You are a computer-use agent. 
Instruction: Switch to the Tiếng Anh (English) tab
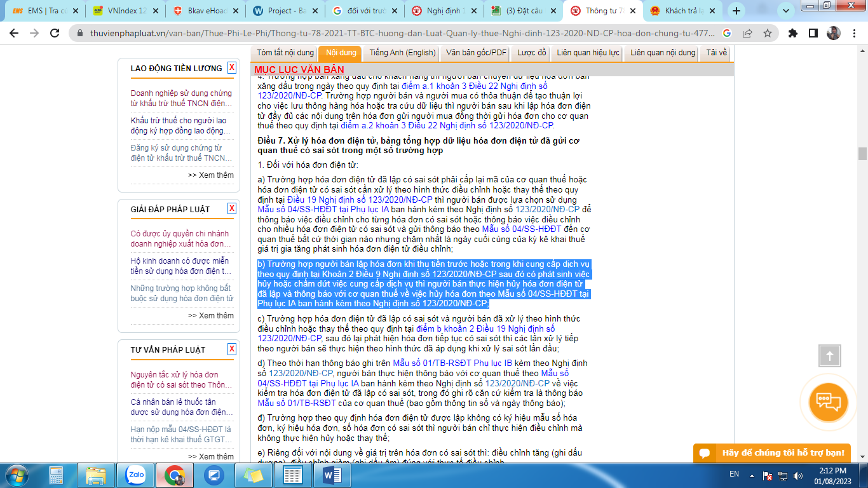(x=402, y=53)
